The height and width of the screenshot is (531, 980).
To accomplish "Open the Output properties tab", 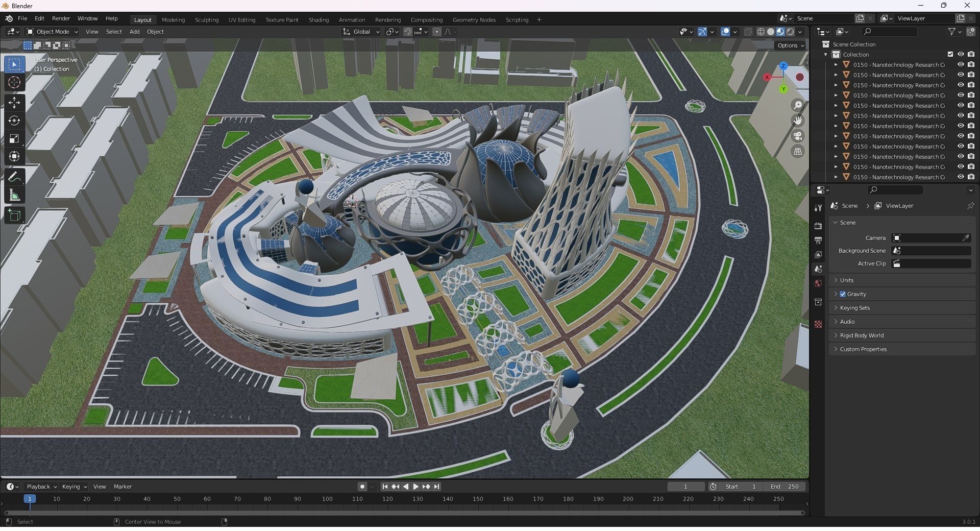I will pos(819,240).
